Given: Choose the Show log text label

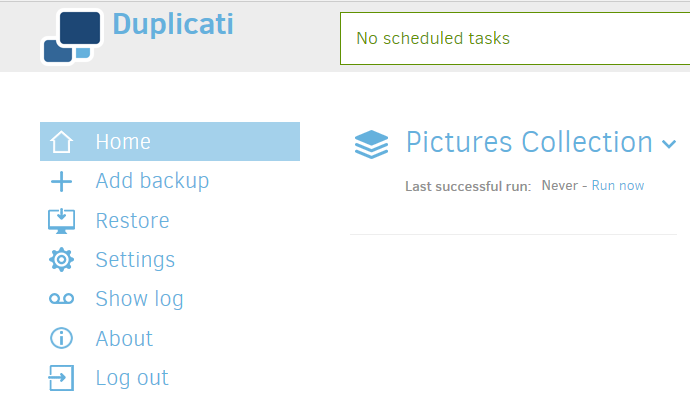Looking at the screenshot, I should 139,299.
